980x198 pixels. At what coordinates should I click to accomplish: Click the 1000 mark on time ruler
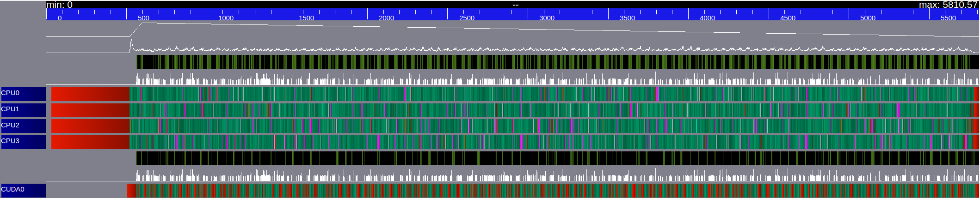tap(226, 18)
